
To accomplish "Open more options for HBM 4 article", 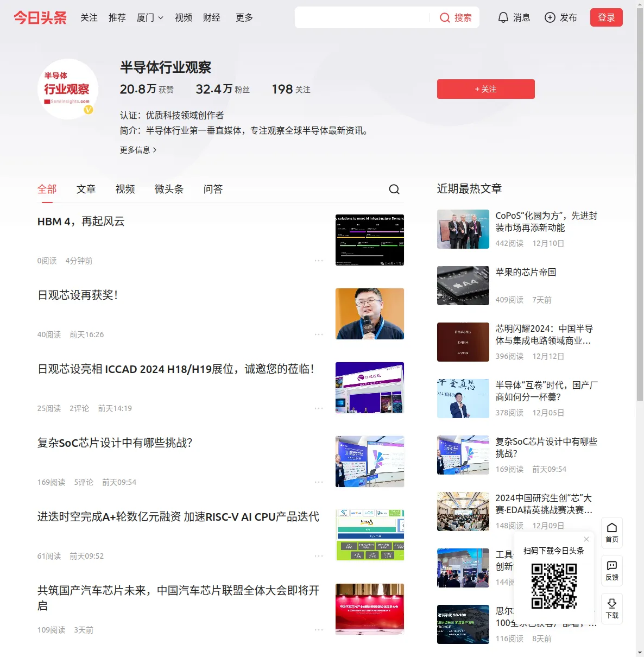I will pos(319,261).
